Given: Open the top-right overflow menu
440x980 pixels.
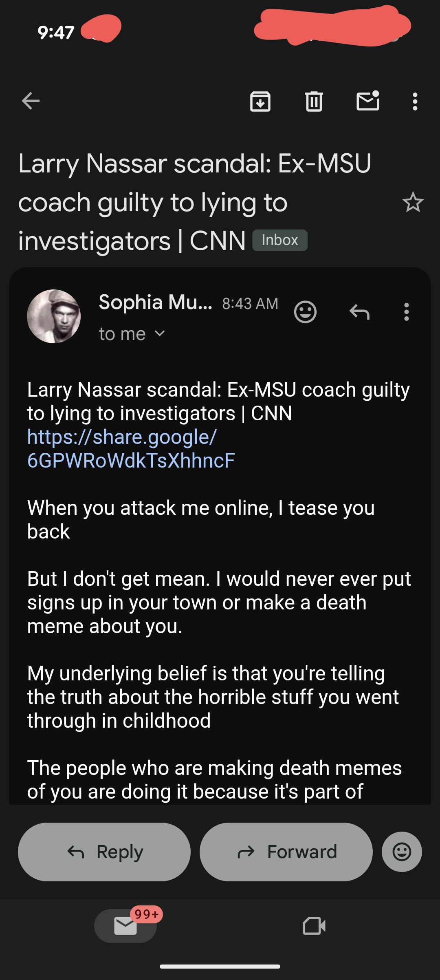Looking at the screenshot, I should tap(415, 101).
